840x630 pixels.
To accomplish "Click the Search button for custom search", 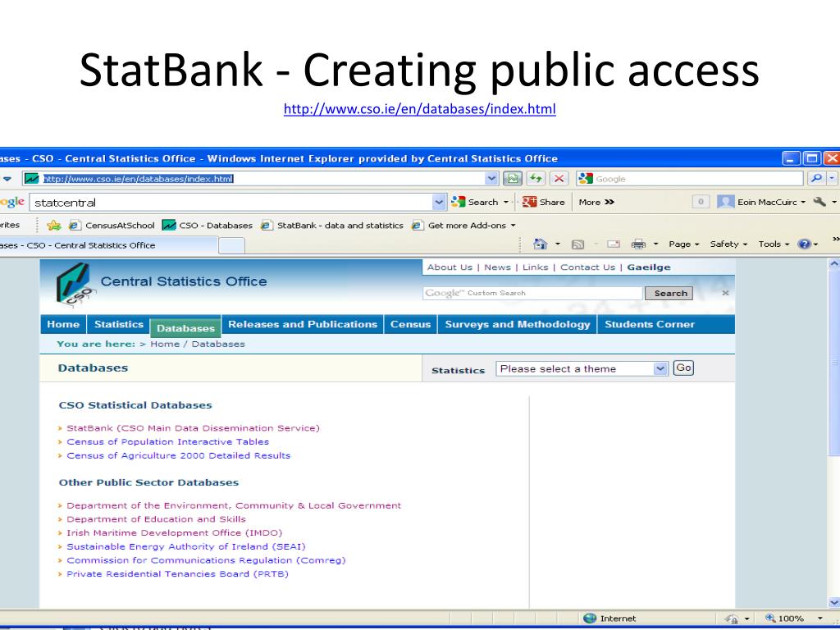I will (669, 293).
